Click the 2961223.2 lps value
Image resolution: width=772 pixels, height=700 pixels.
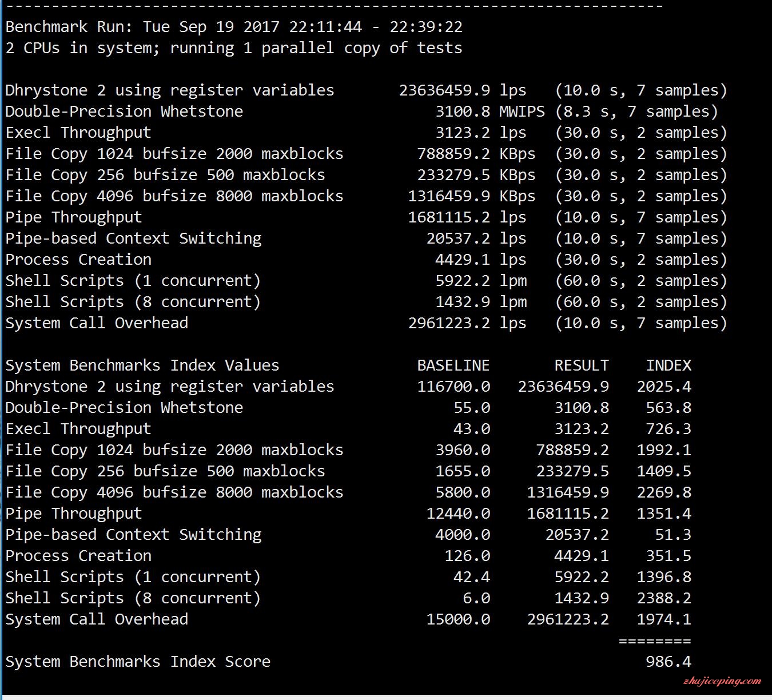[x=467, y=323]
